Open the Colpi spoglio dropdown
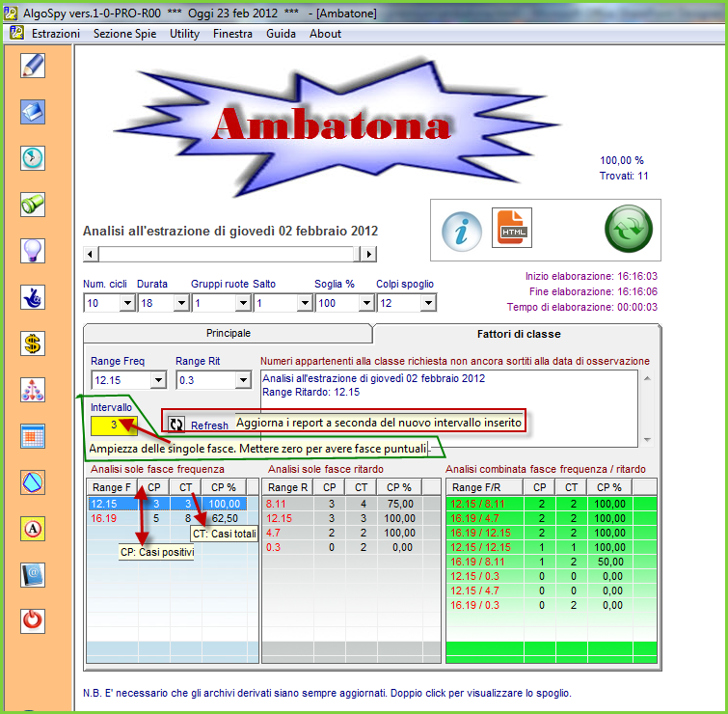Viewport: 728px width, 714px height. coord(427,303)
